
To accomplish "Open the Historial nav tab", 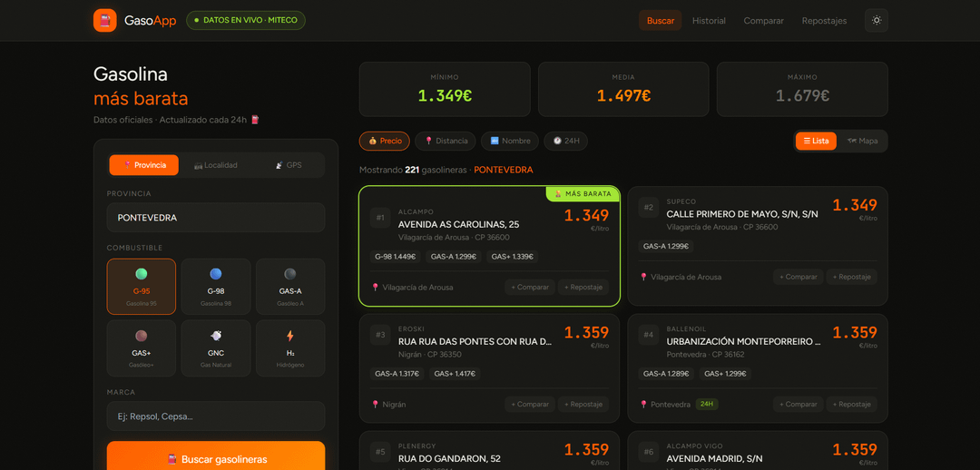I will pos(709,21).
